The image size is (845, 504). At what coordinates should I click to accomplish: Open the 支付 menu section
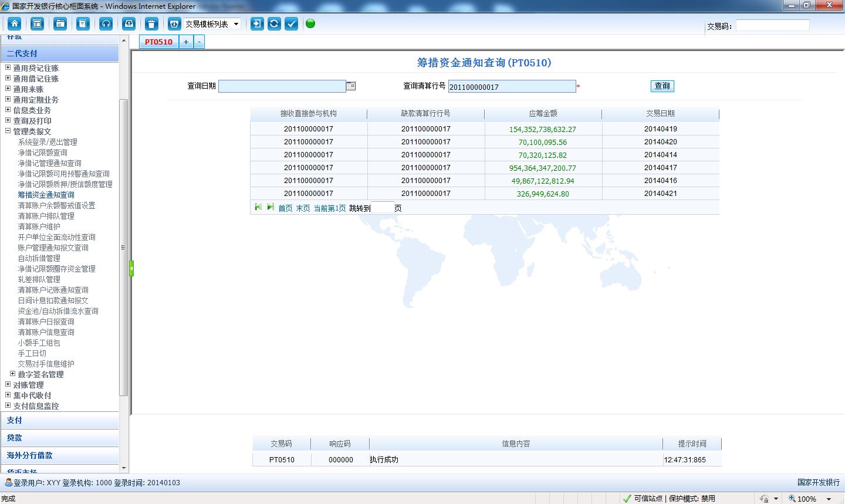(x=59, y=420)
